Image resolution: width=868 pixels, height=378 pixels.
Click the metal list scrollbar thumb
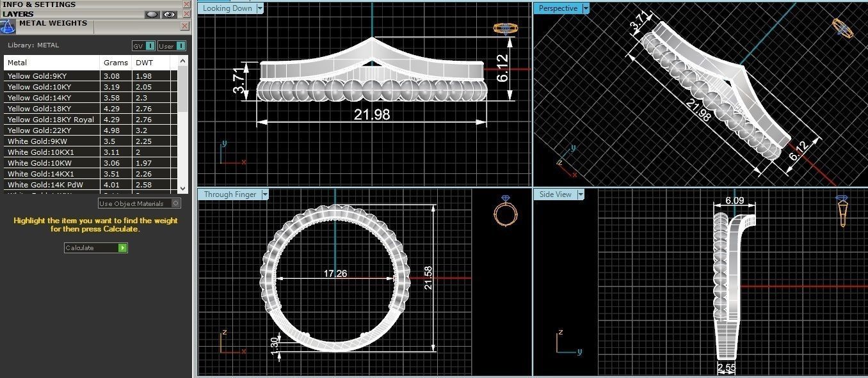182,88
